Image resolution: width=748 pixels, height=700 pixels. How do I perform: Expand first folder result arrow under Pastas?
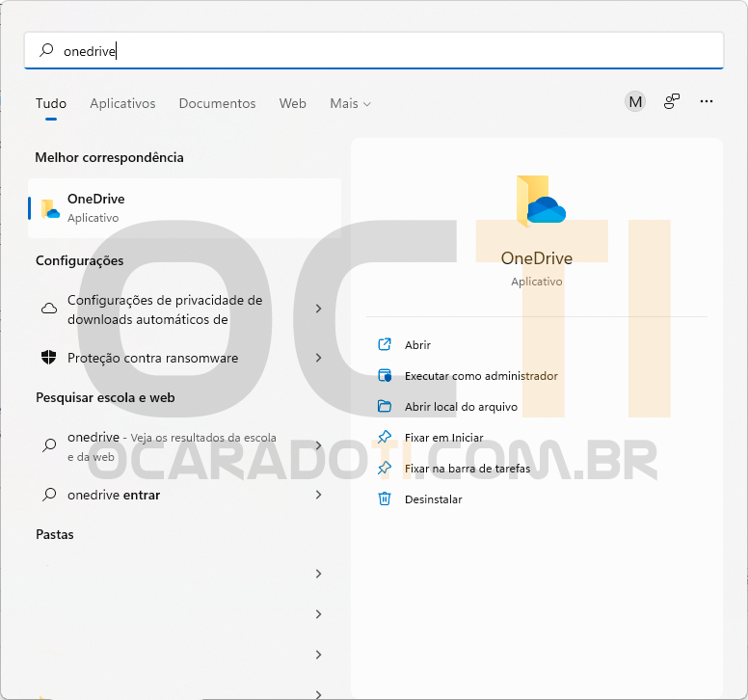[x=319, y=574]
